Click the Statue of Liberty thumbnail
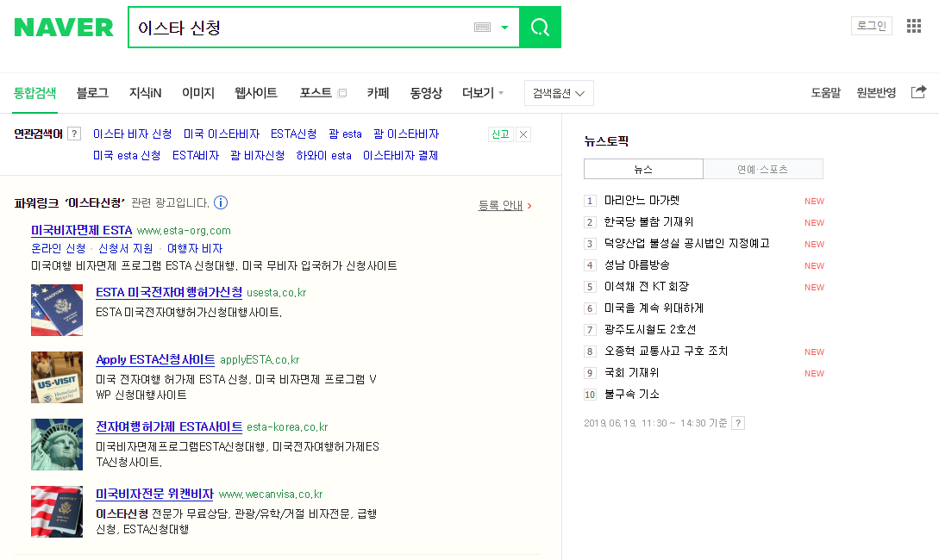Image resolution: width=939 pixels, height=560 pixels. (x=57, y=445)
